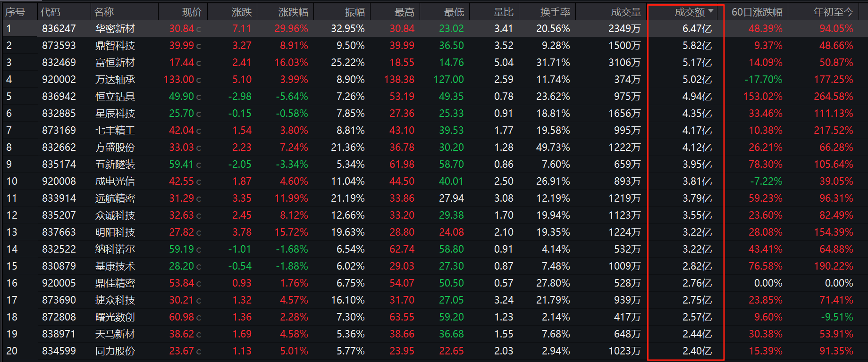This screenshot has height=362, width=868.
Task: Click current price 133.00 of 万达轴承
Action: click(x=179, y=80)
